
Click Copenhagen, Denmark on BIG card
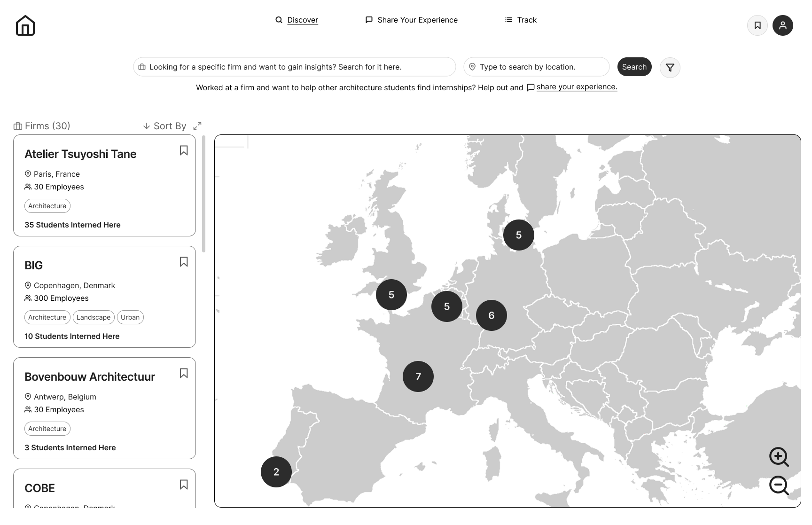click(74, 285)
